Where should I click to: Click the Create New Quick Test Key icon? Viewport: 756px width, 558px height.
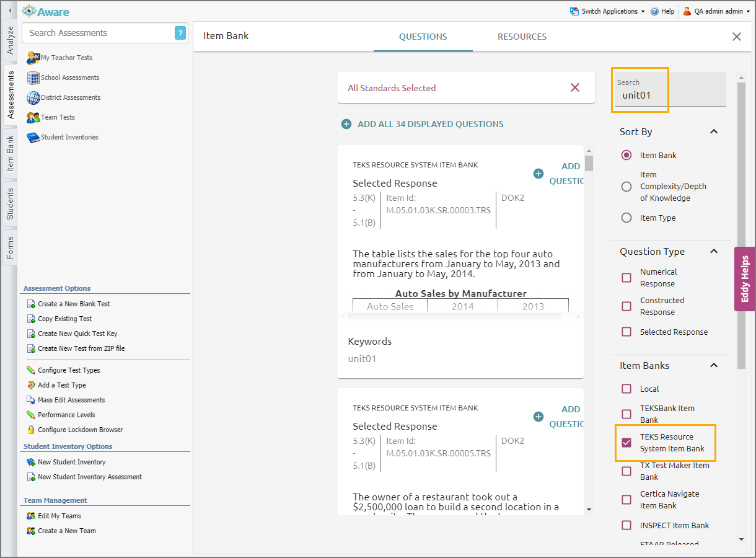(x=31, y=334)
